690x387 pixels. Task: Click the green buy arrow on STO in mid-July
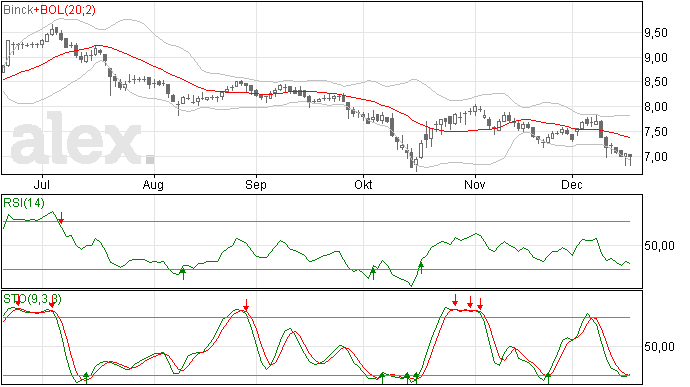click(x=86, y=378)
